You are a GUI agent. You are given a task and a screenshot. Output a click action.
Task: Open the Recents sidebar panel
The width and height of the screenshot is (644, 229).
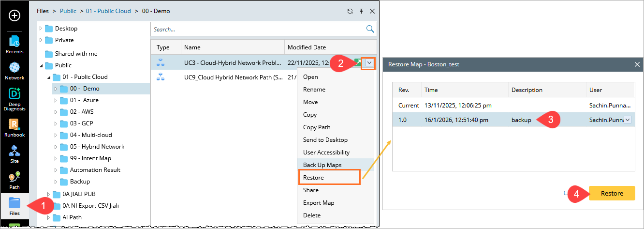click(x=15, y=44)
